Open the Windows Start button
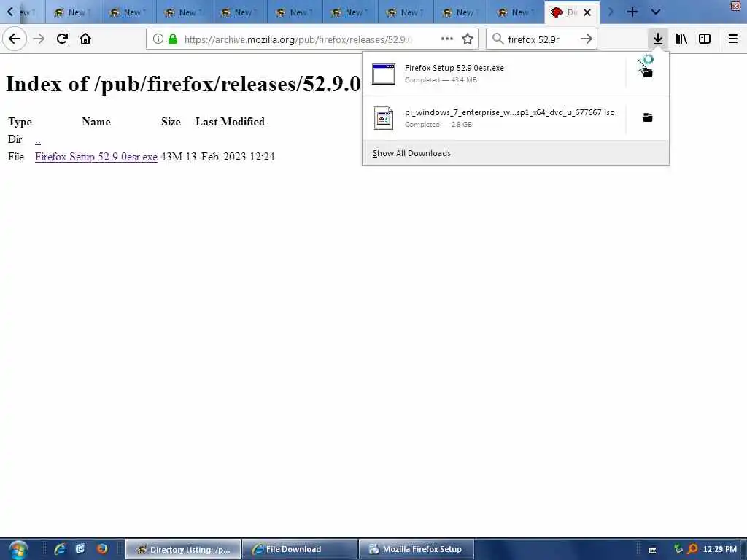Image resolution: width=747 pixels, height=560 pixels. click(x=18, y=550)
